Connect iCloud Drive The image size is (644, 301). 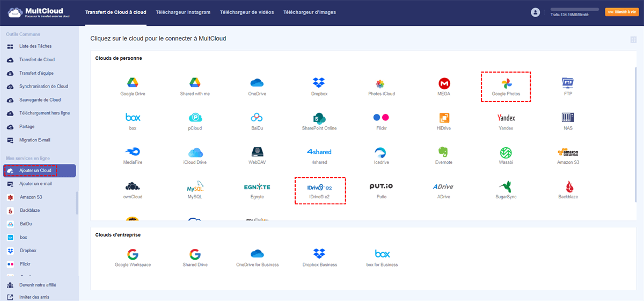tap(195, 156)
